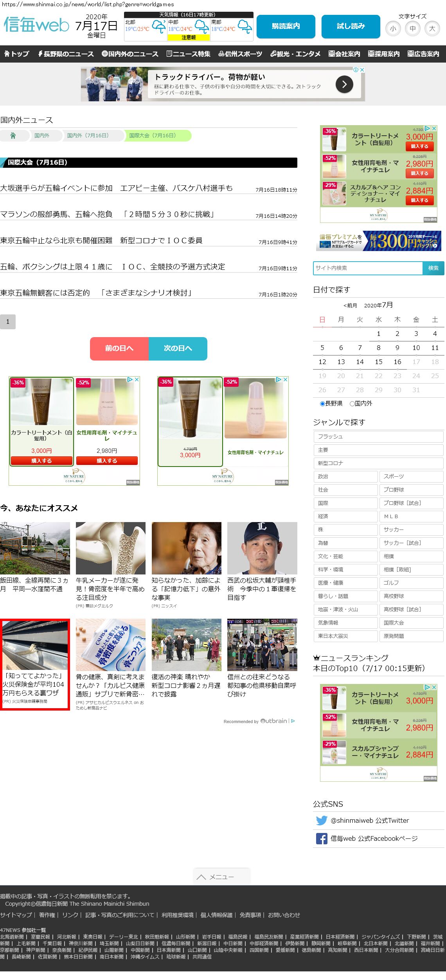Viewport: 446px width, 980px height.
Task: Open 採用案内 menu item
Action: [x=384, y=54]
